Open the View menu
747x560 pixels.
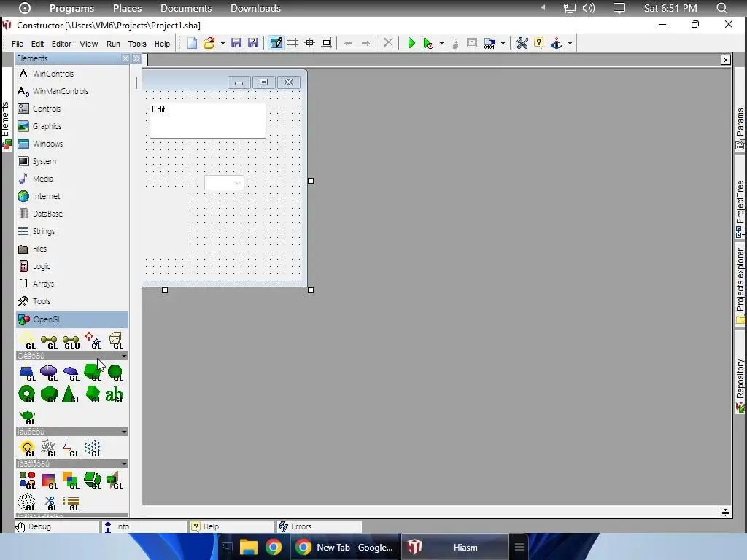(88, 44)
